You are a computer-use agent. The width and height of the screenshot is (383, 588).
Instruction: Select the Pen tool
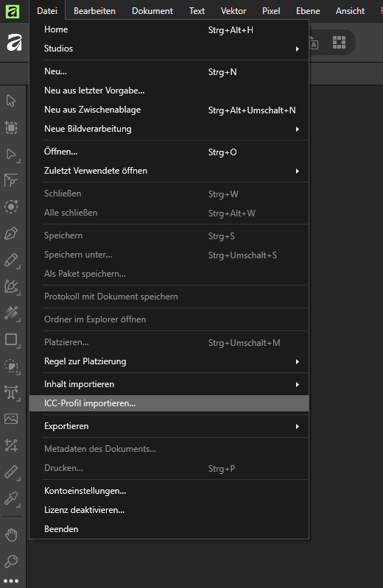point(11,233)
